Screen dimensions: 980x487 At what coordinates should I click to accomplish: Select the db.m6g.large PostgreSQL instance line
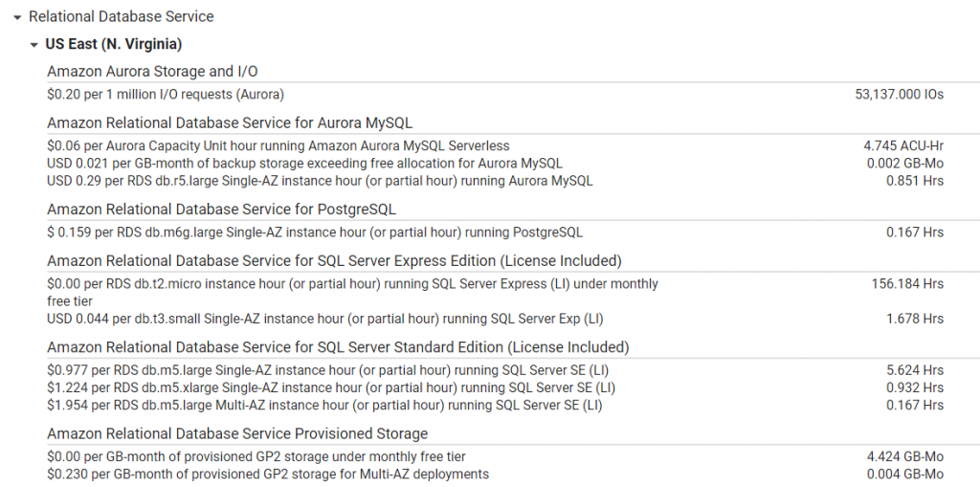tap(315, 232)
